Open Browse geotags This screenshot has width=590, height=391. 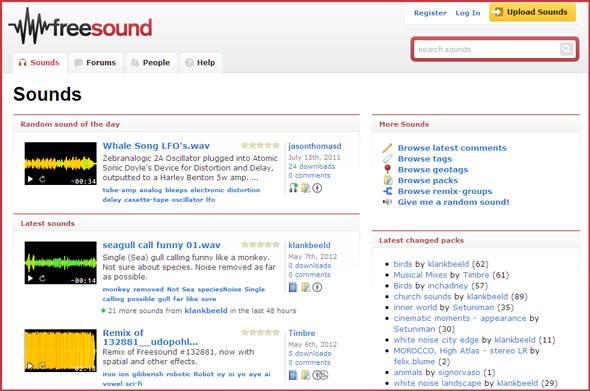pos(433,170)
